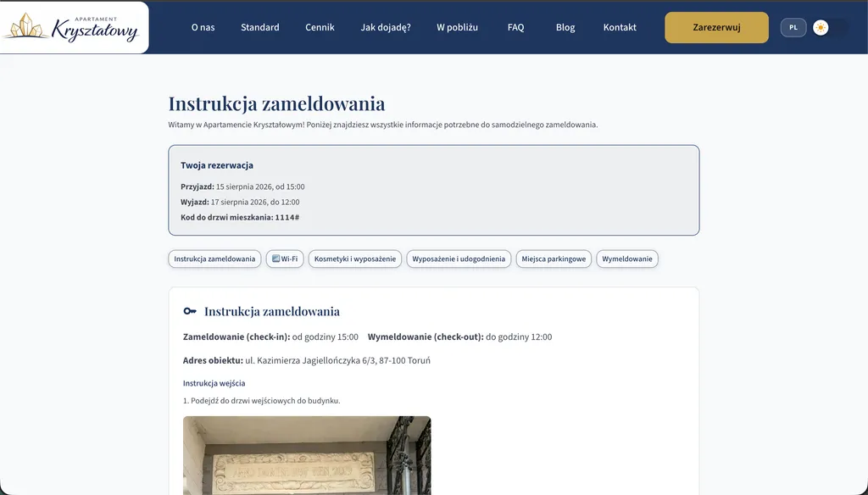Navigate to the FAQ page
Image resolution: width=868 pixels, height=495 pixels.
(x=515, y=27)
